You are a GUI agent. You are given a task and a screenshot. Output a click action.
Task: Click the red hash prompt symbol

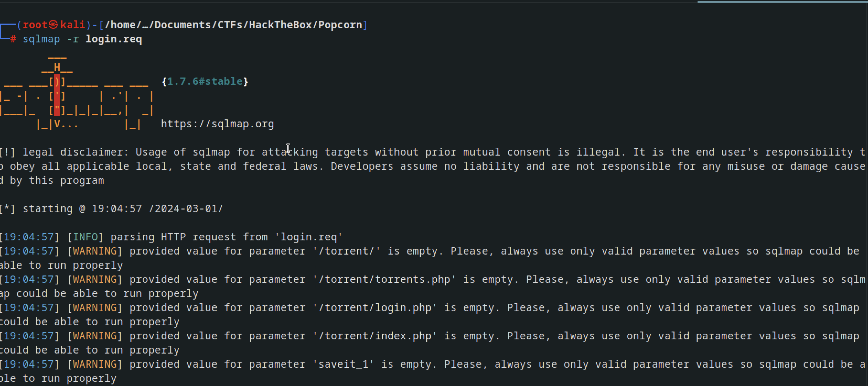coord(13,39)
